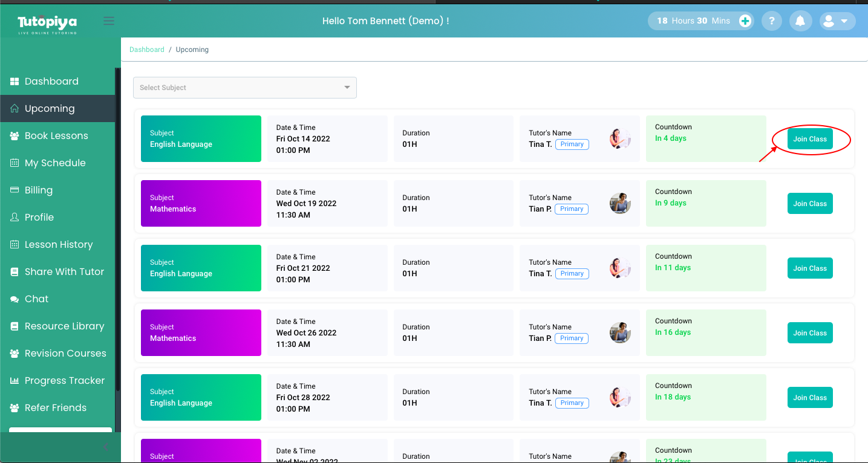Image resolution: width=868 pixels, height=463 pixels.
Task: Open Lesson History from sidebar
Action: pyautogui.click(x=59, y=245)
